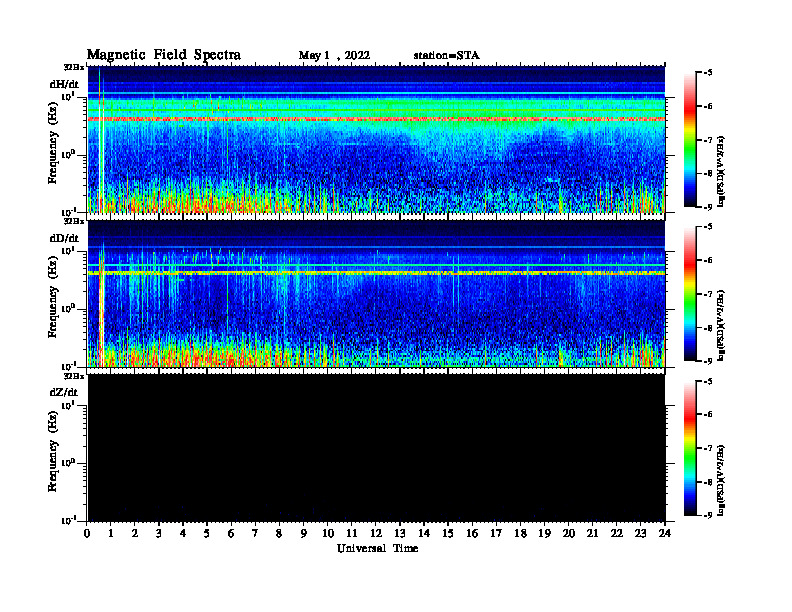
Task: Click the log PSD label beside dD/dt color bar
Action: click(722, 325)
